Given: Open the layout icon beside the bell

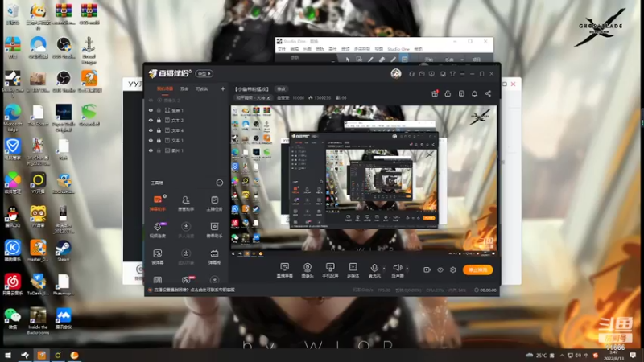Looking at the screenshot, I should pyautogui.click(x=461, y=93).
